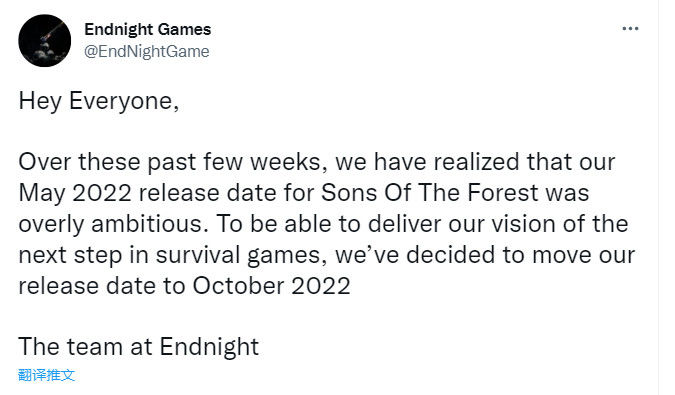Click the "May 2022" text in tweet
The image size is (675, 395).
point(75,193)
